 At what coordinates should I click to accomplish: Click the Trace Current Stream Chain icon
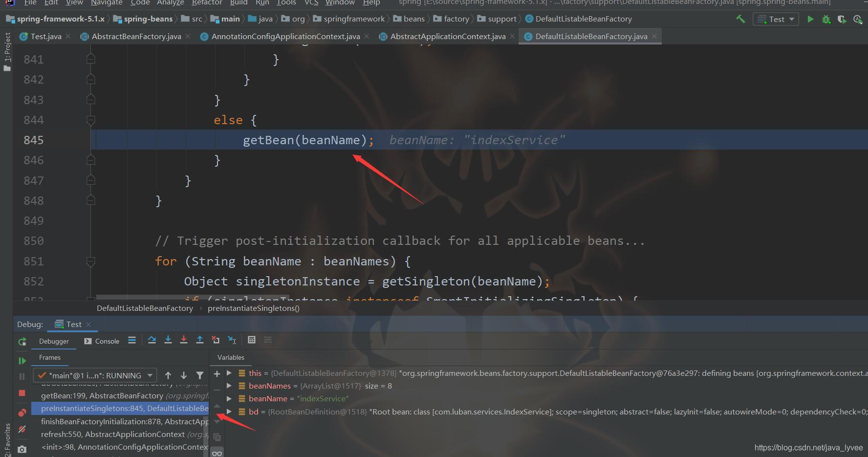(268, 340)
